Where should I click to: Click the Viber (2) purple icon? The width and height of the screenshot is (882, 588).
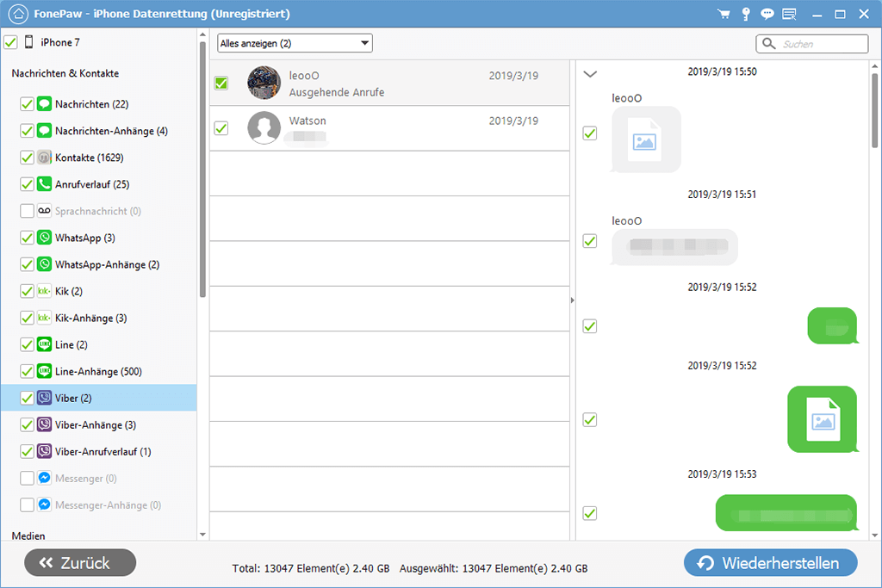[45, 398]
